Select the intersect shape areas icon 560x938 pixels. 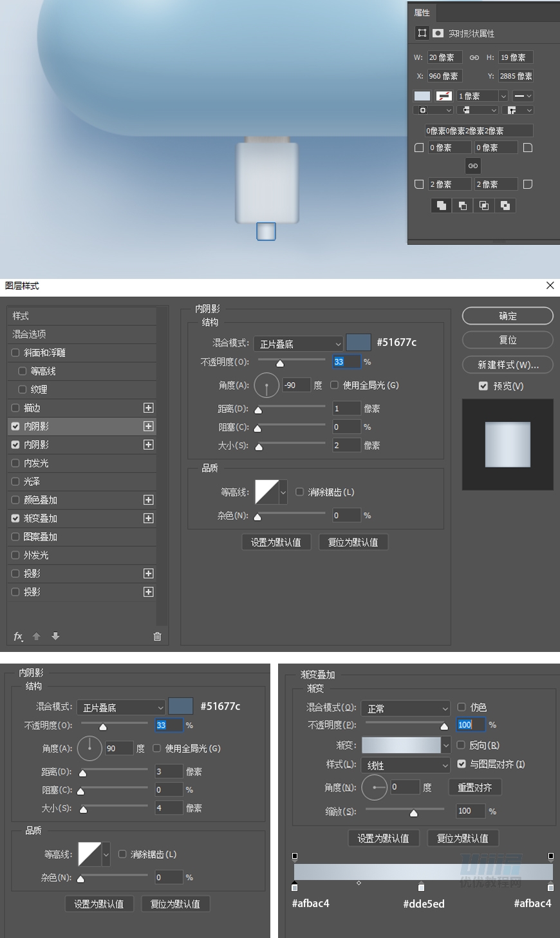pos(483,206)
